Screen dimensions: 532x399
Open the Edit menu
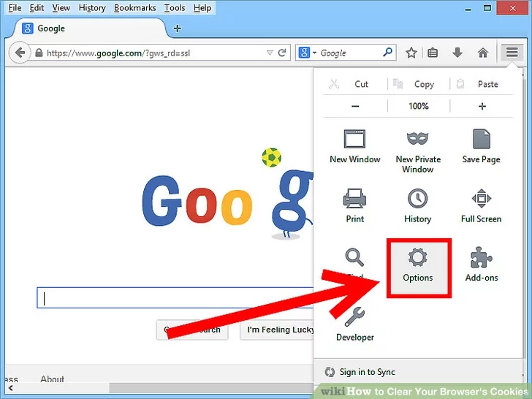pyautogui.click(x=37, y=7)
